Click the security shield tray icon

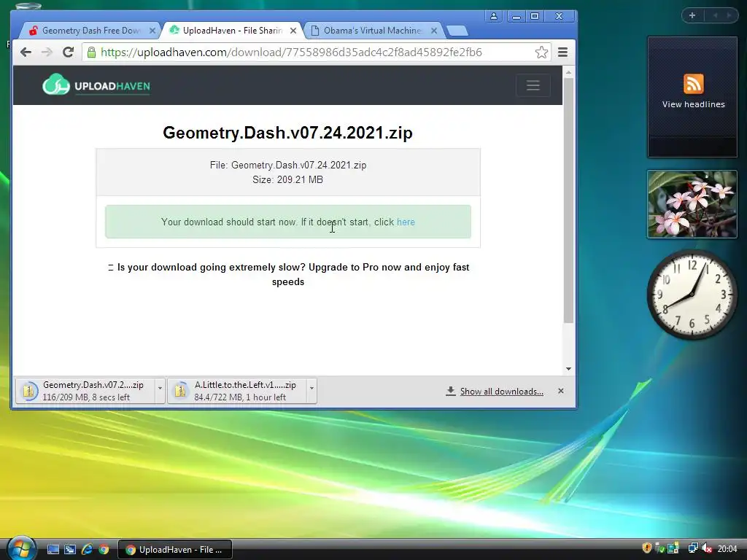tap(646, 548)
